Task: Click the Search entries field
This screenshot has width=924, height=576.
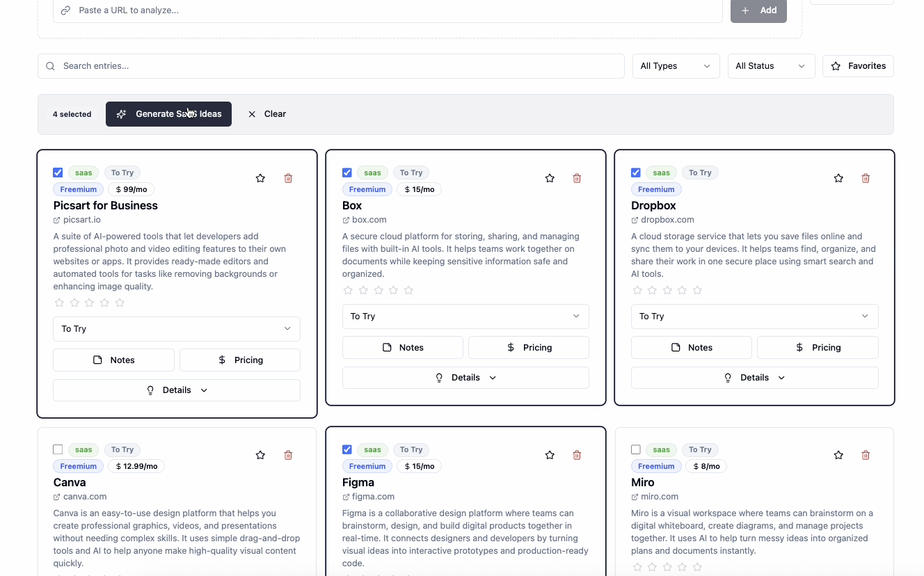Action: [331, 66]
